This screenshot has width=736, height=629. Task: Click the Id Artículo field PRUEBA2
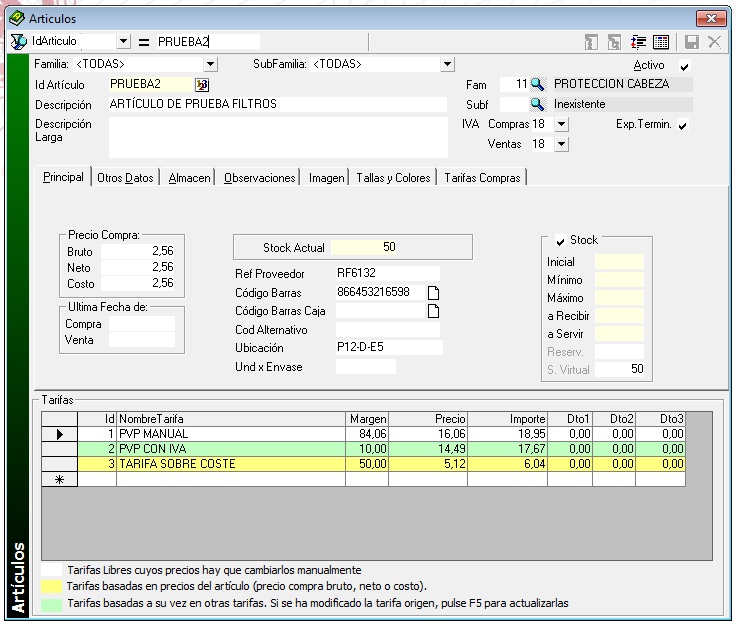tap(151, 84)
